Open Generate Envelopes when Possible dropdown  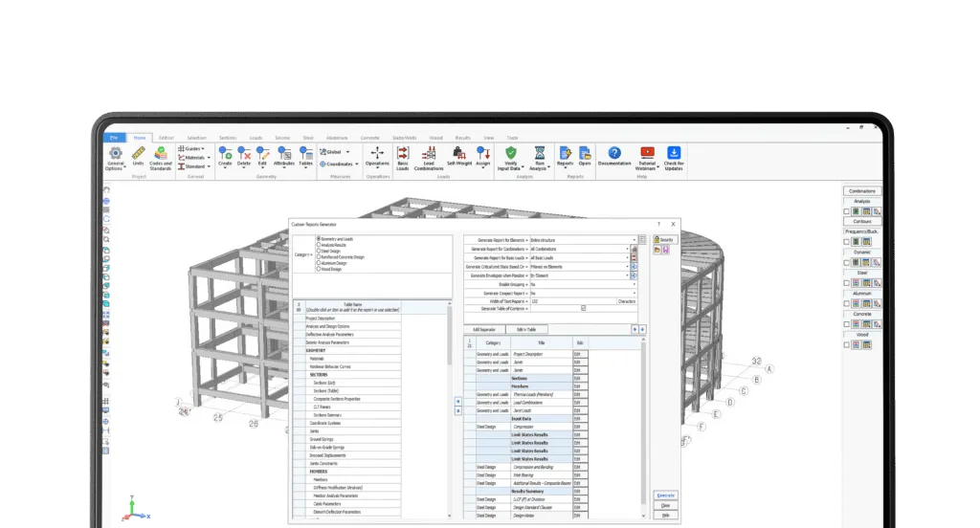[x=628, y=275]
